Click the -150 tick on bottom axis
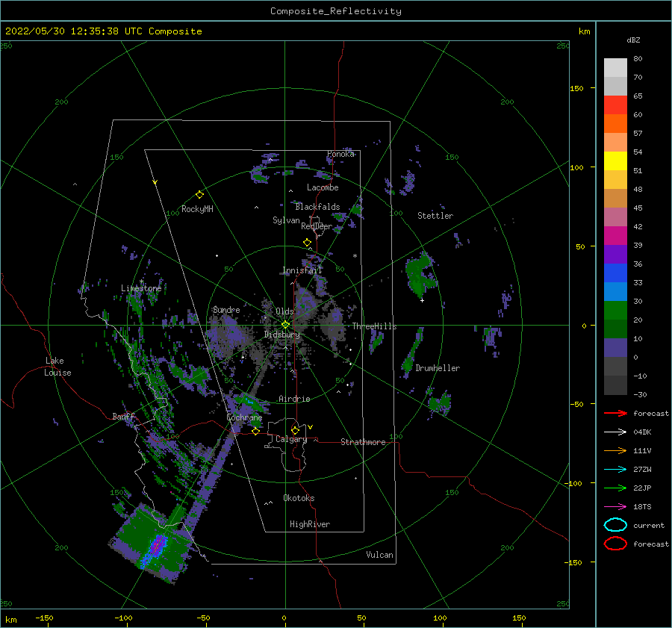672x628 pixels. click(x=44, y=618)
